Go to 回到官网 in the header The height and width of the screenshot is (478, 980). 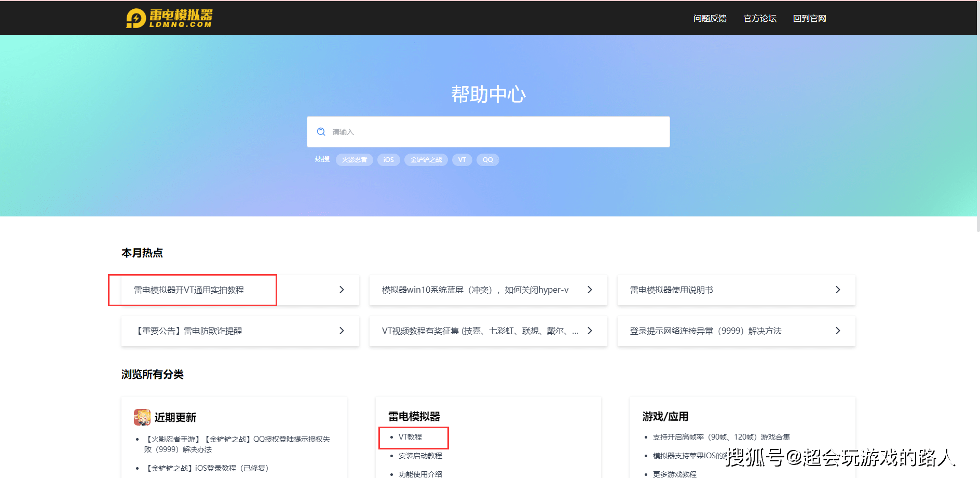[809, 18]
